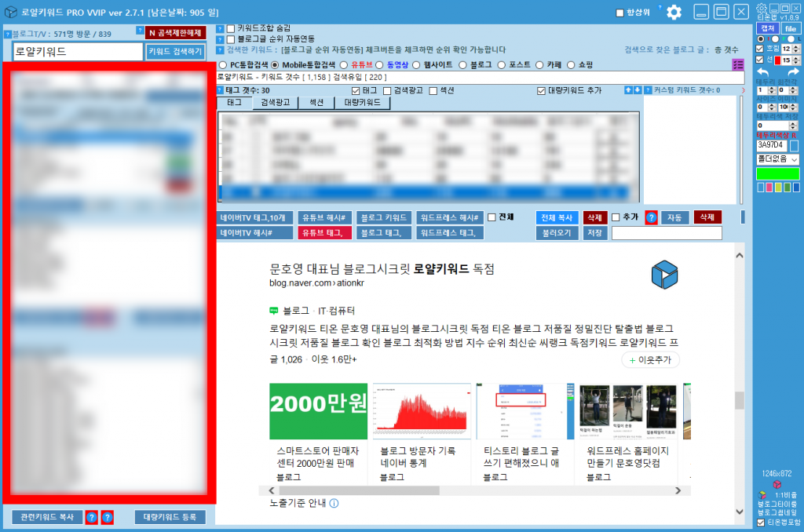The height and width of the screenshot is (532, 804).
Task: Click the 3A97D4 hex color field
Action: point(772,146)
